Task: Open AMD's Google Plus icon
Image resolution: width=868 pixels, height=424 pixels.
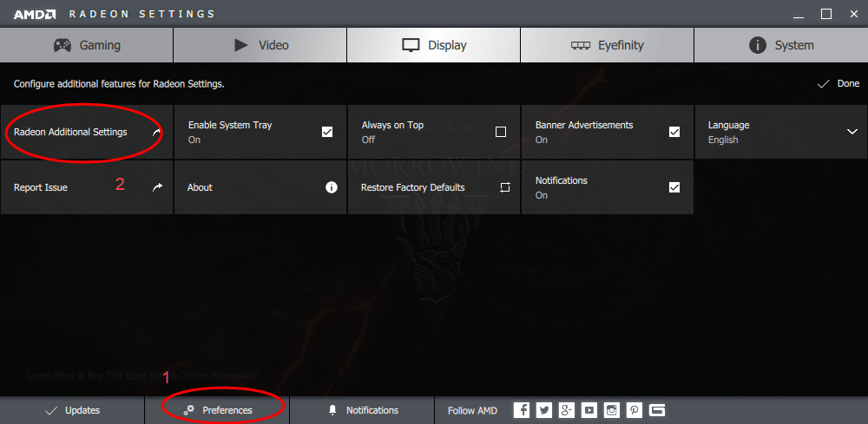Action: click(566, 410)
